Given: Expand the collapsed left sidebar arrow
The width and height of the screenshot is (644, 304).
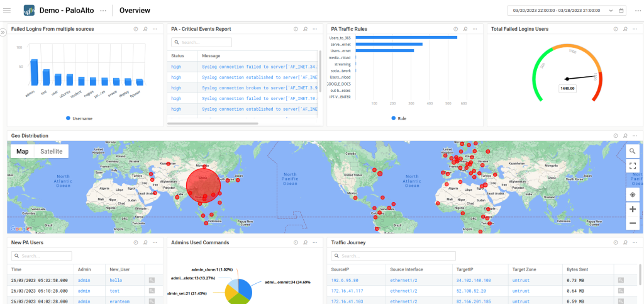Looking at the screenshot, I should pyautogui.click(x=3, y=32).
